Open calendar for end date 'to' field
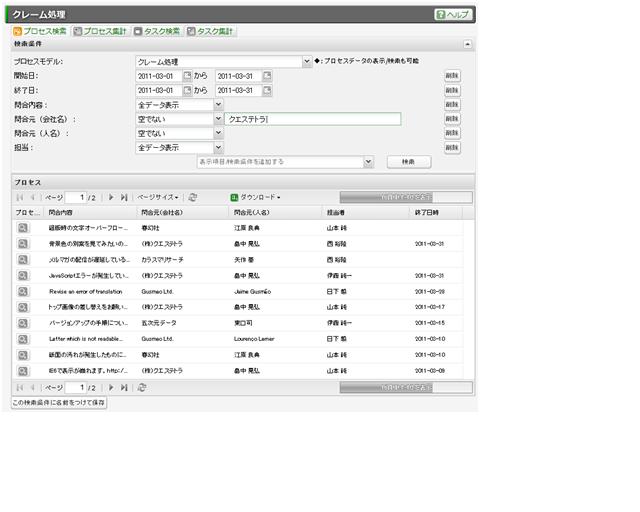640x512 pixels. pos(267,90)
